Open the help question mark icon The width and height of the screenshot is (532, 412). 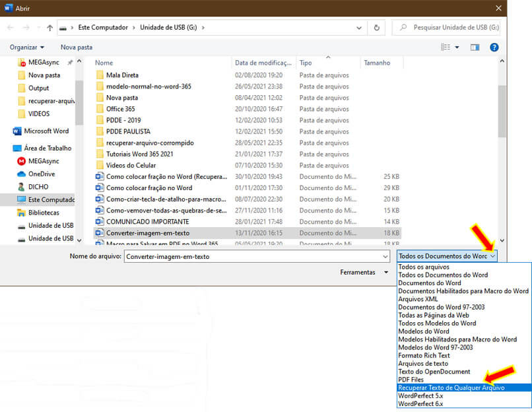pos(494,47)
